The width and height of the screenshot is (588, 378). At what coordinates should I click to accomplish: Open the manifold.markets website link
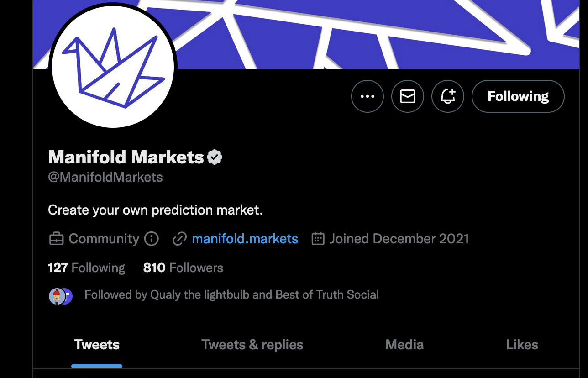[x=245, y=239]
